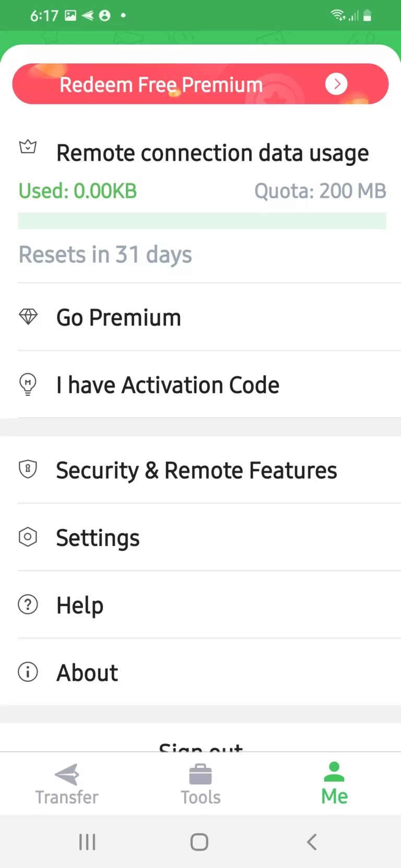Tap the Android home navigation button
The height and width of the screenshot is (868, 401).
click(199, 841)
